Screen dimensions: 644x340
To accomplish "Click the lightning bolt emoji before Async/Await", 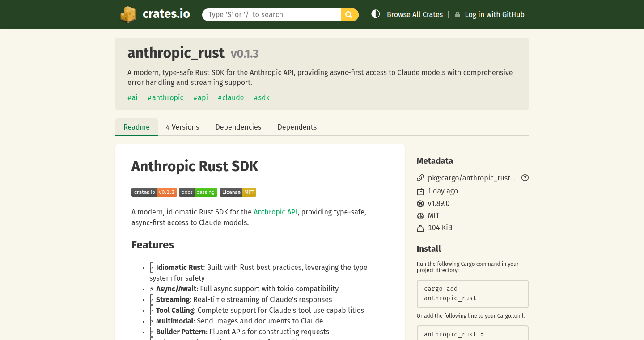I will point(152,289).
